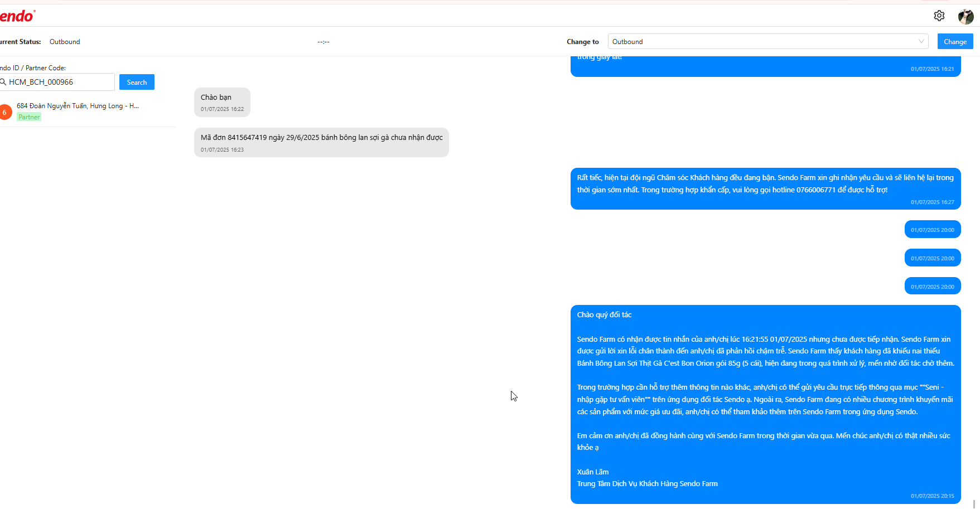Open the Outbound status combo box
This screenshot has height=509, width=980.
click(768, 41)
